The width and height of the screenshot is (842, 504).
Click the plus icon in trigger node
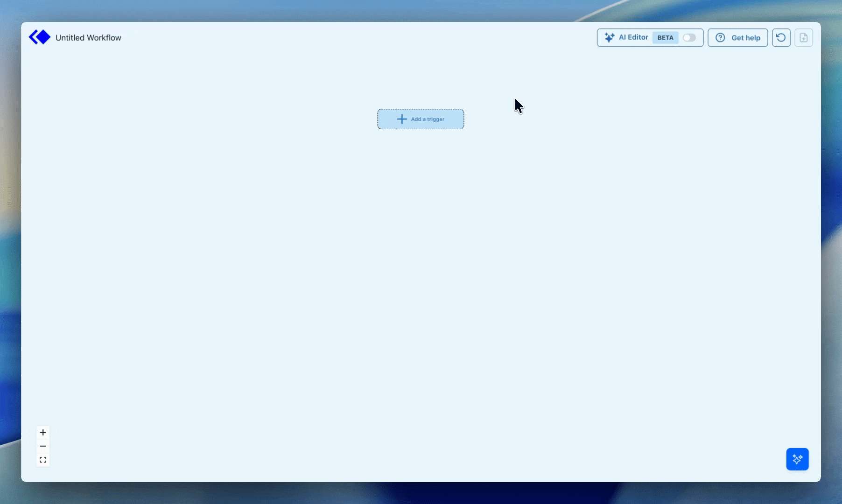click(x=401, y=119)
